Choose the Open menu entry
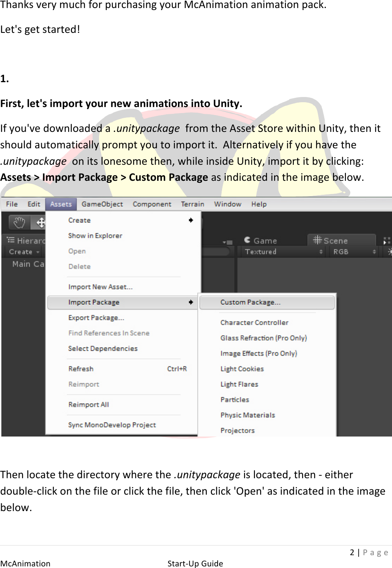The width and height of the screenshot is (392, 568). 77,251
